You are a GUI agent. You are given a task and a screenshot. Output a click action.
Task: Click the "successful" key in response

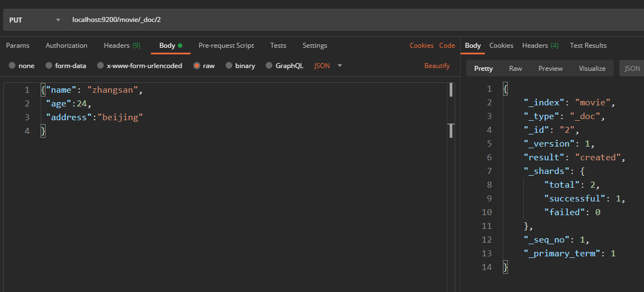pos(575,198)
